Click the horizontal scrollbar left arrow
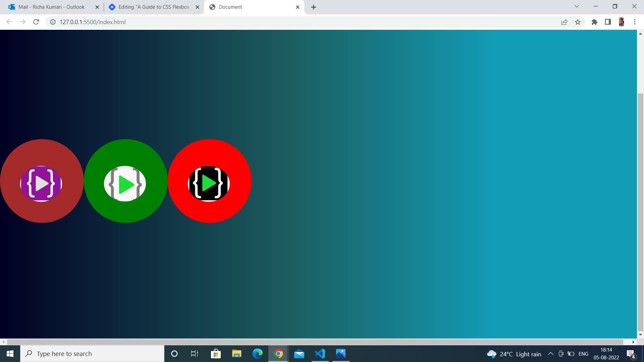The width and height of the screenshot is (644, 362). pos(3,342)
